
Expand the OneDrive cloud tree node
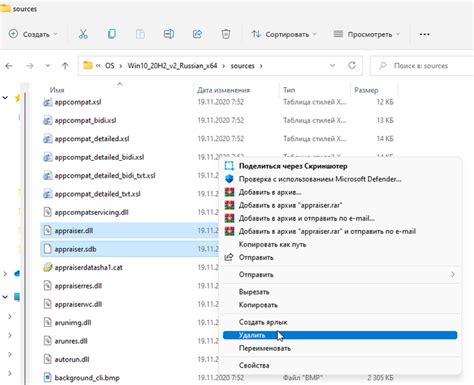tap(5, 274)
